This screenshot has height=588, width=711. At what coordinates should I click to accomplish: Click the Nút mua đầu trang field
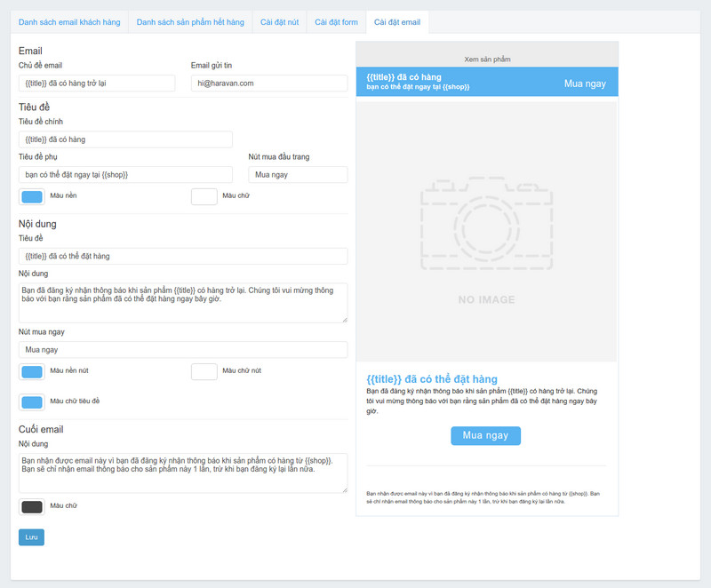tap(298, 175)
